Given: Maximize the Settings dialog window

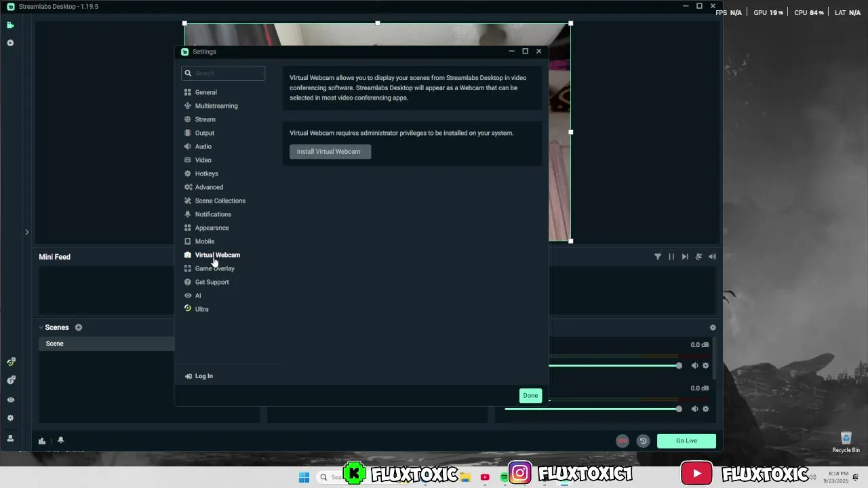Looking at the screenshot, I should point(525,52).
